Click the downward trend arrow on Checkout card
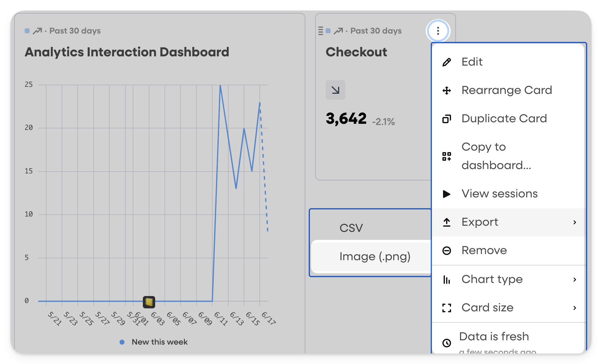 [x=336, y=90]
